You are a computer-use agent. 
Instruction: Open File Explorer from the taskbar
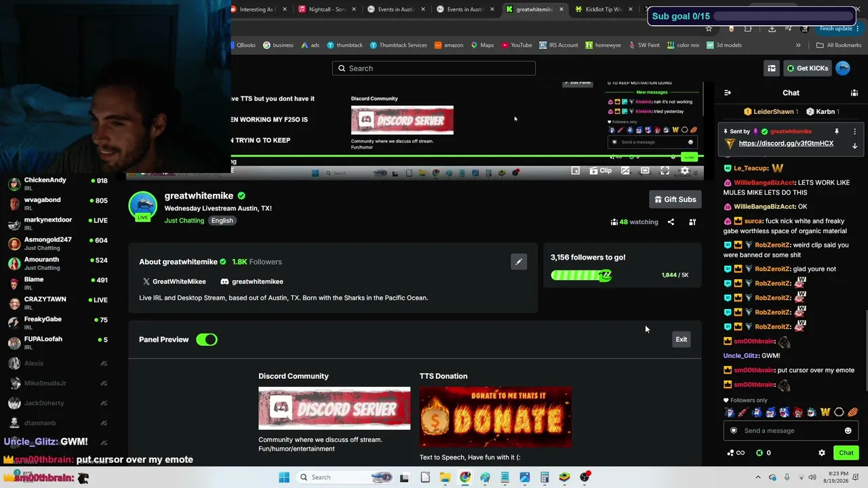[x=445, y=477]
